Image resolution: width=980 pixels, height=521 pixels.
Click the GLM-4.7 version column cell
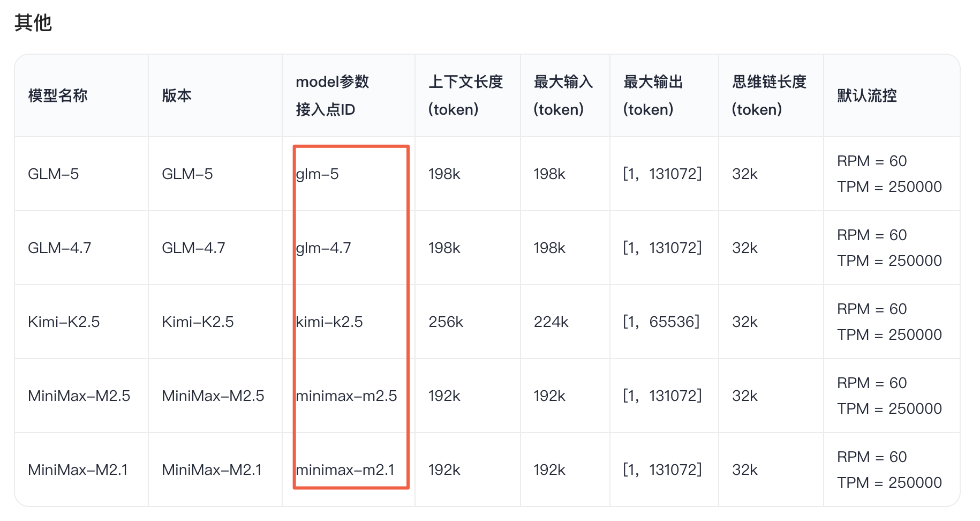coord(193,248)
